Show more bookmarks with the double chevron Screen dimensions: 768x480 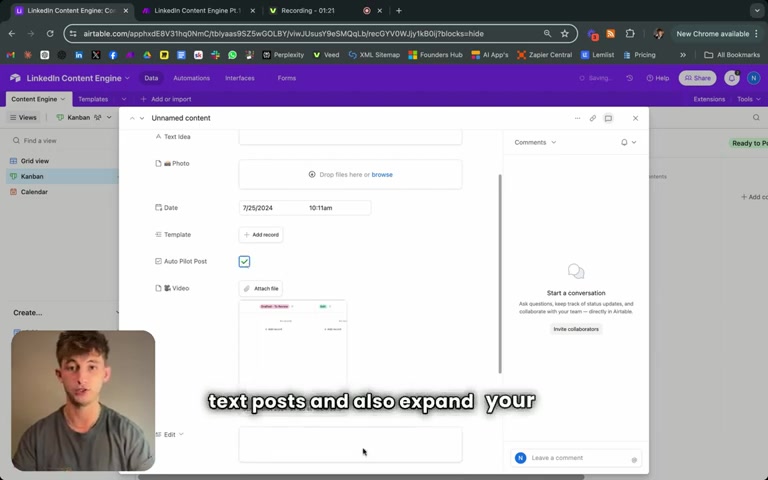683,55
